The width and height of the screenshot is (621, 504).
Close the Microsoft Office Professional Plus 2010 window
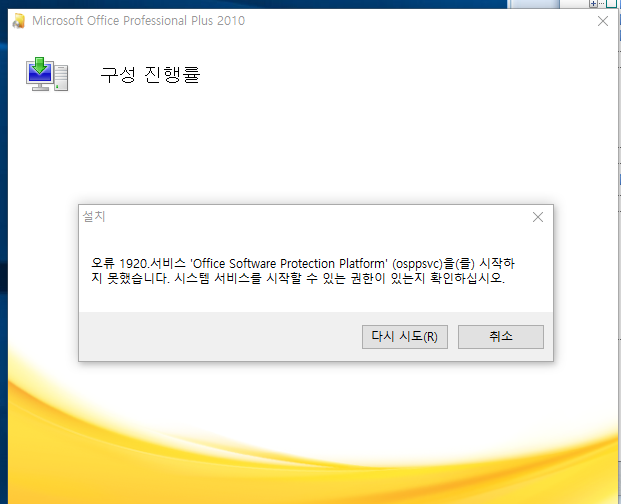(603, 21)
